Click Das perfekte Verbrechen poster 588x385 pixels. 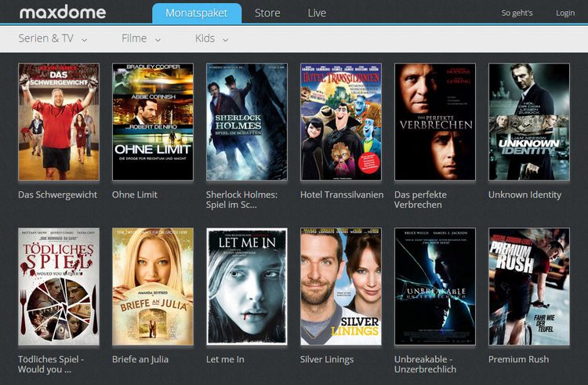pyautogui.click(x=435, y=122)
